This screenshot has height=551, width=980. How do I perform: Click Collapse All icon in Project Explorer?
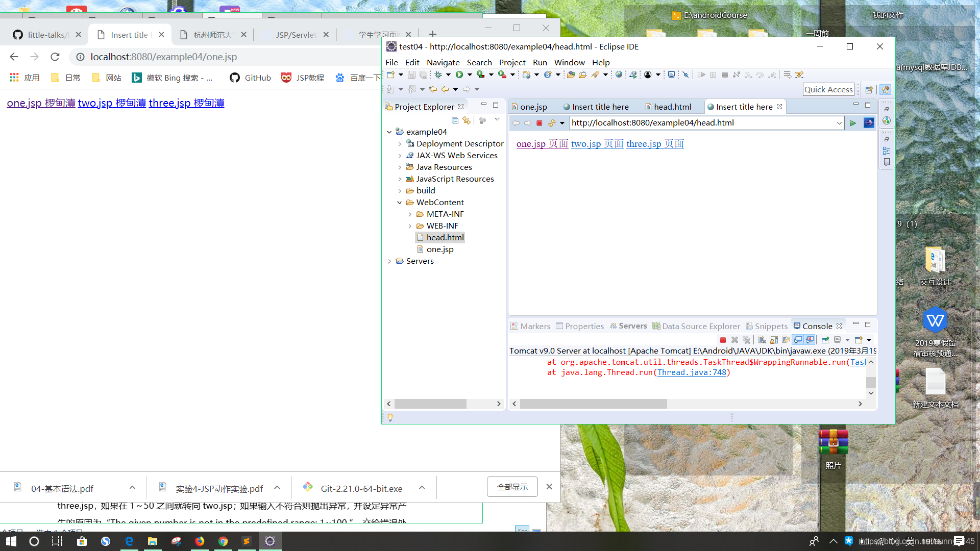455,120
